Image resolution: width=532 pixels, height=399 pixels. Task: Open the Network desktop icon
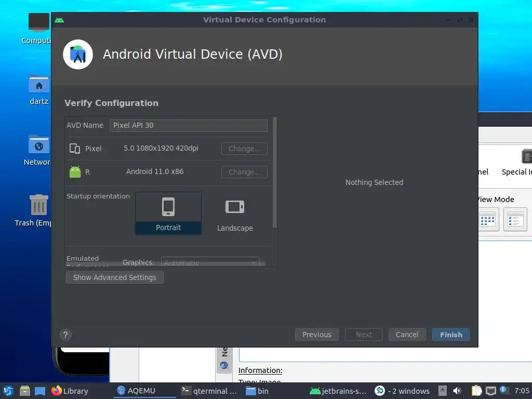[38, 144]
